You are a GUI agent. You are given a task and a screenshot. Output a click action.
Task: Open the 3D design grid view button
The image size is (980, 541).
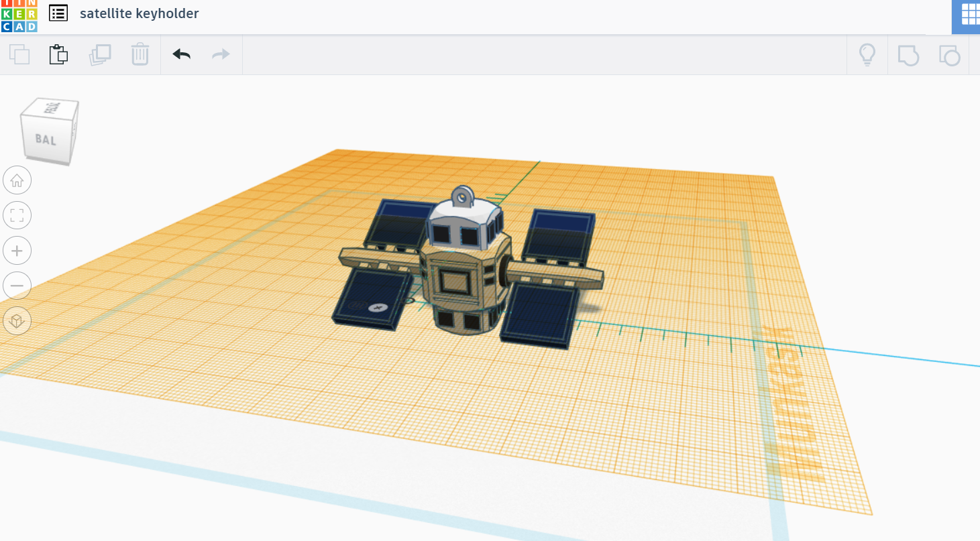pyautogui.click(x=969, y=15)
